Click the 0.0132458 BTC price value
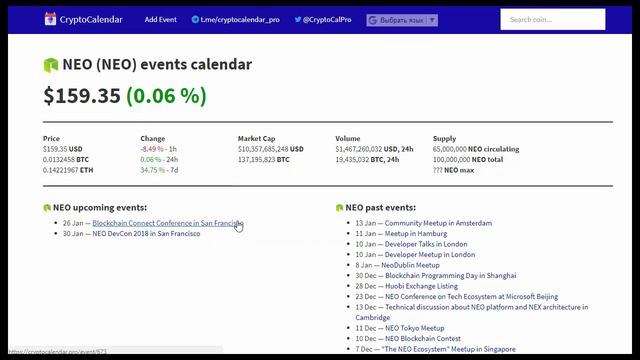The width and height of the screenshot is (640, 360). 66,160
